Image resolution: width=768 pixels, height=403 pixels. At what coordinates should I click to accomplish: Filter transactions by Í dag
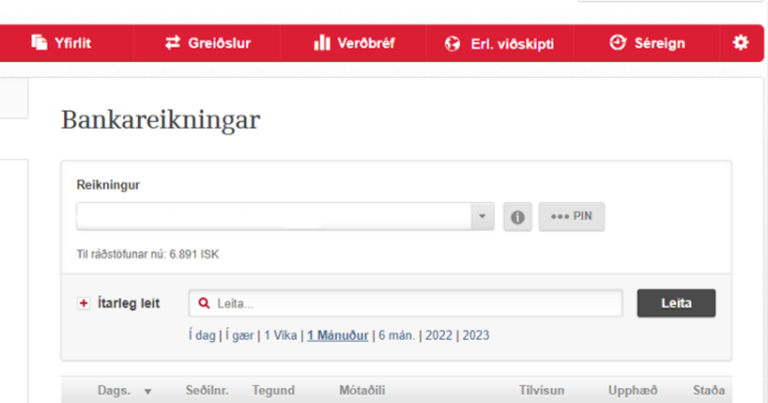coord(201,335)
